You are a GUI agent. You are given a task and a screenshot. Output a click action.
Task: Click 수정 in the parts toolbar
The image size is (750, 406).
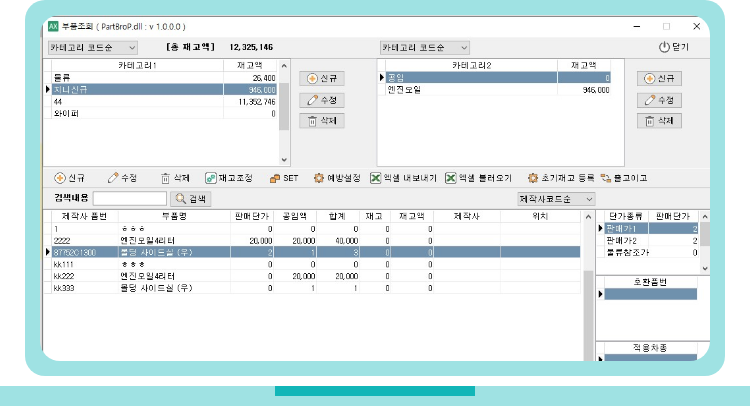pos(122,178)
